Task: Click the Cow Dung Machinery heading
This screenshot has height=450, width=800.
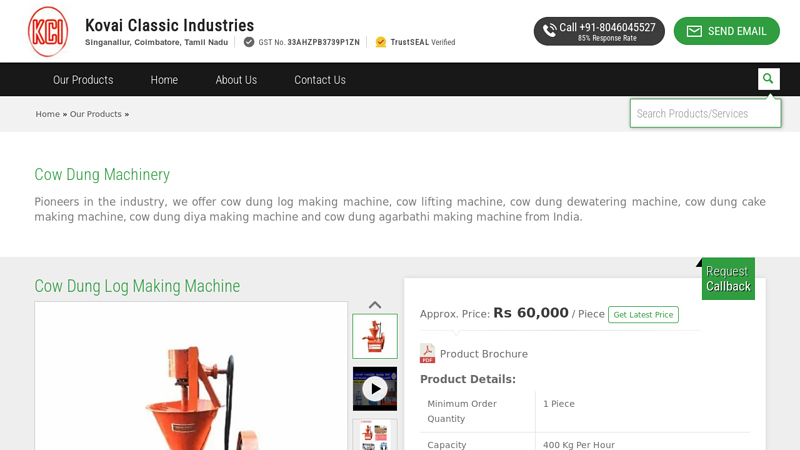Action: click(102, 174)
